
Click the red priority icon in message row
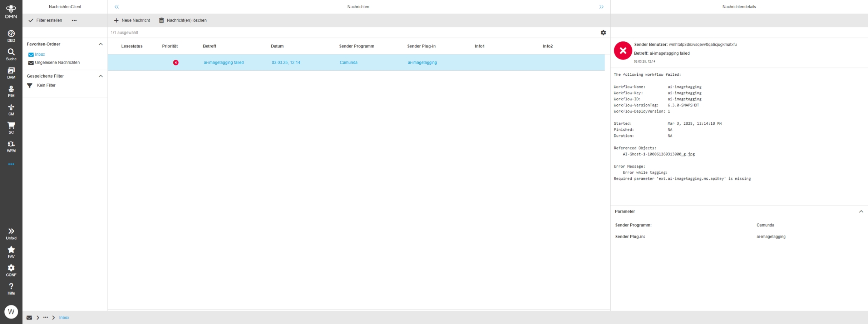click(x=176, y=63)
